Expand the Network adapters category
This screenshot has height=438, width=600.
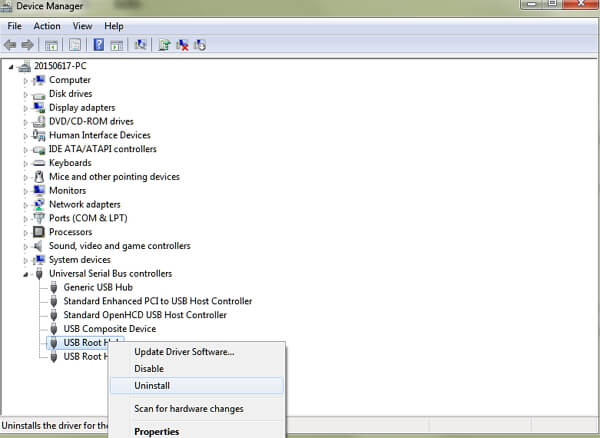(27, 204)
